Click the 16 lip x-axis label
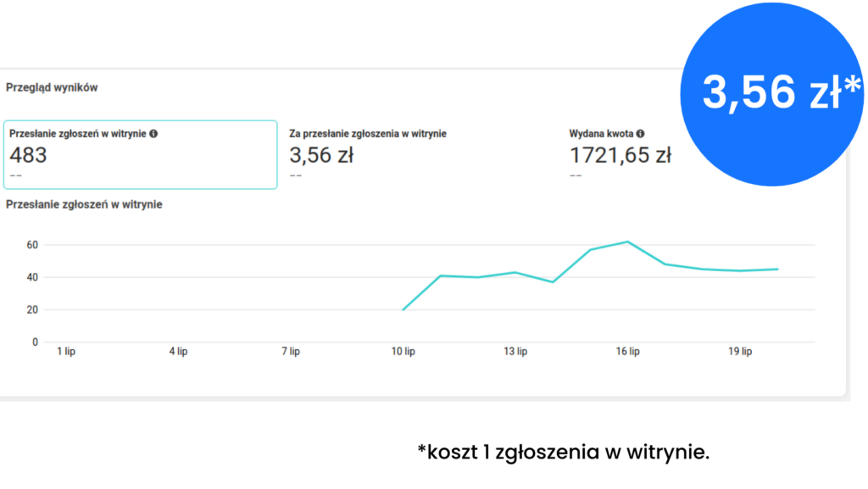Viewport: 868px width, 489px height. point(627,352)
